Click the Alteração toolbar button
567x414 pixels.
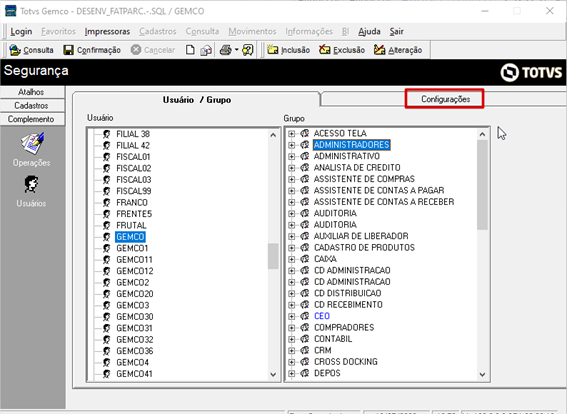[398, 50]
